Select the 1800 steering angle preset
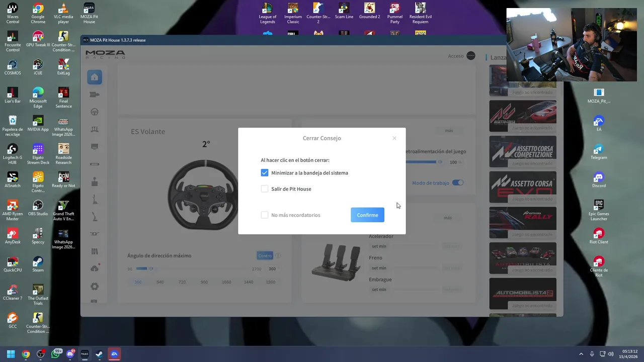Viewport: 644px width, 362px height. coord(271,282)
